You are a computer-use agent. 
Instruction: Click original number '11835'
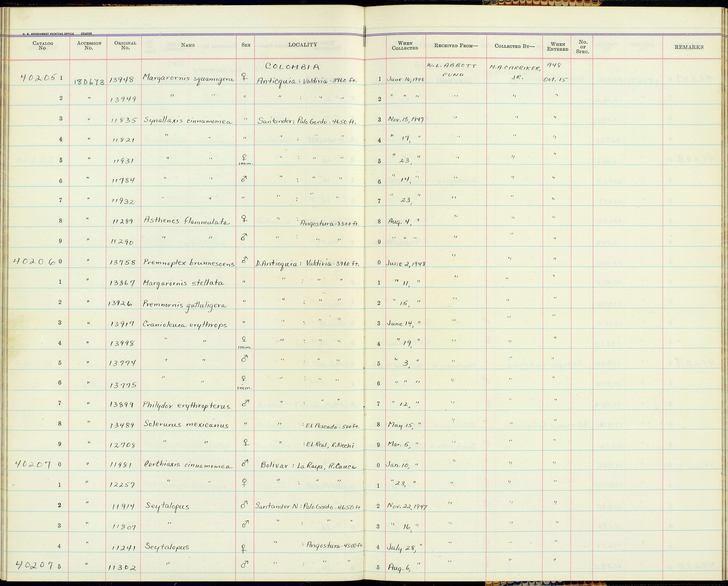[124, 121]
